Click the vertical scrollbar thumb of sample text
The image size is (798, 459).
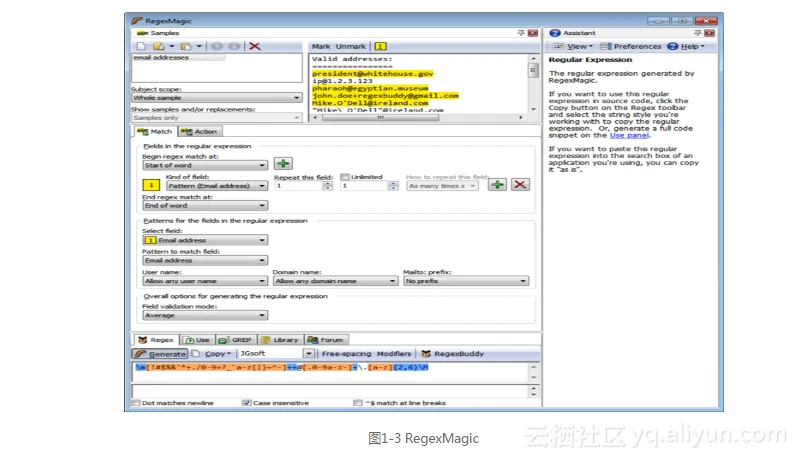533,70
